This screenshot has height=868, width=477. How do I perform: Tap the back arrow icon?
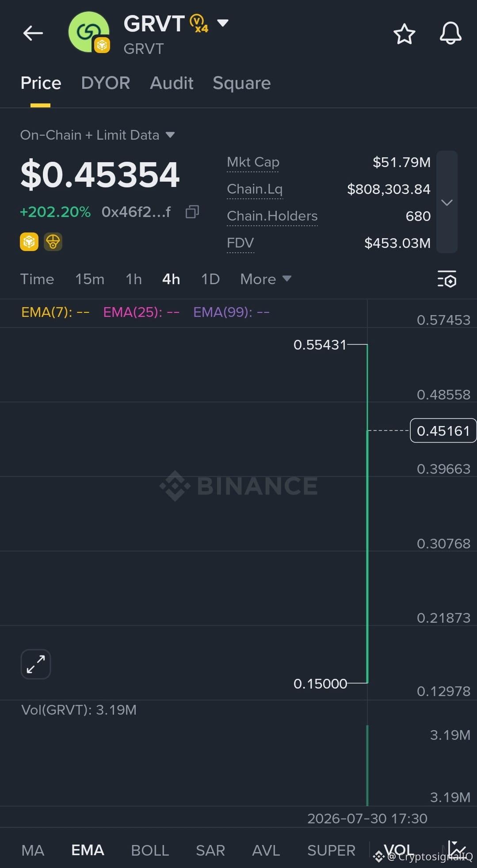pyautogui.click(x=33, y=33)
